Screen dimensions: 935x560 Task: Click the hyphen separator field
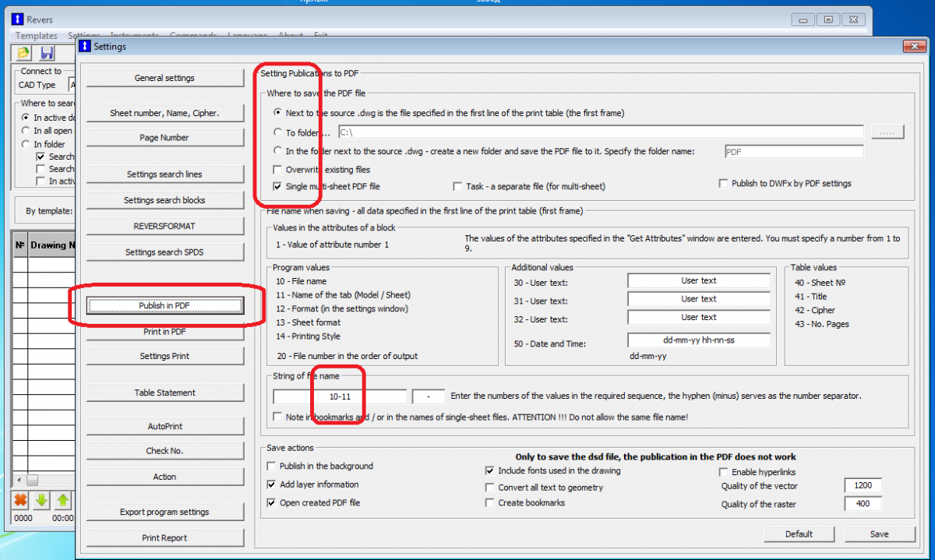[x=429, y=396]
